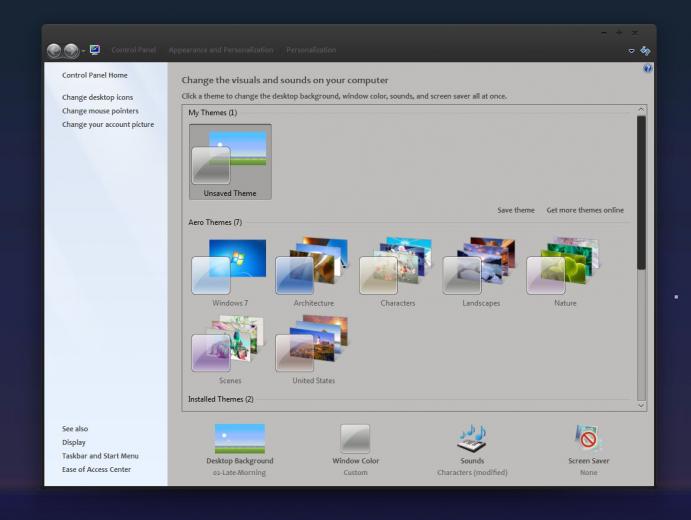Screen dimensions: 691x520
Task: Click the My Themes (1) heading
Action: [x=213, y=113]
